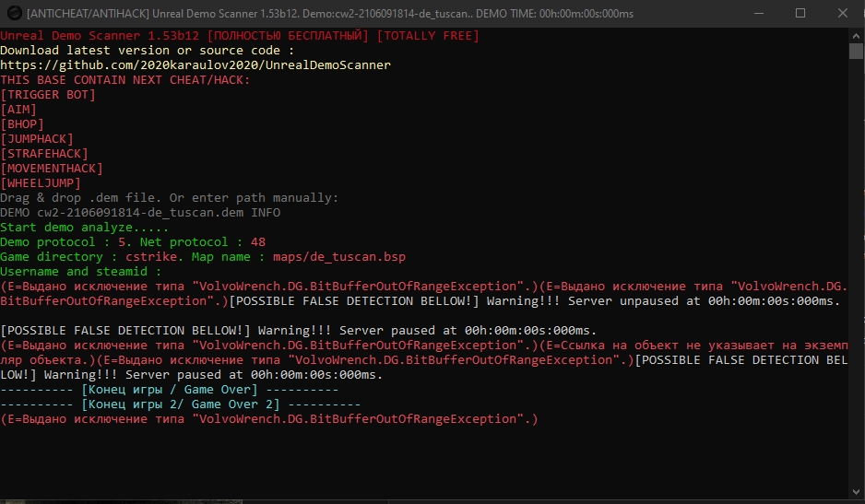Click the [JUMPHACK] entry
Screen dimensions: 865x504
point(37,139)
